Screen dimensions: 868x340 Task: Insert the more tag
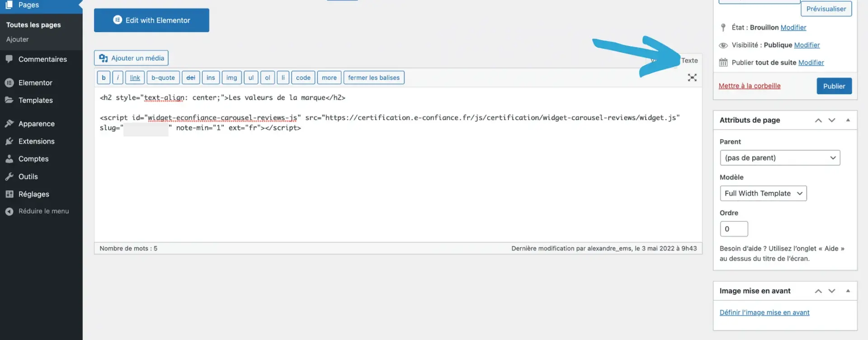(x=329, y=78)
